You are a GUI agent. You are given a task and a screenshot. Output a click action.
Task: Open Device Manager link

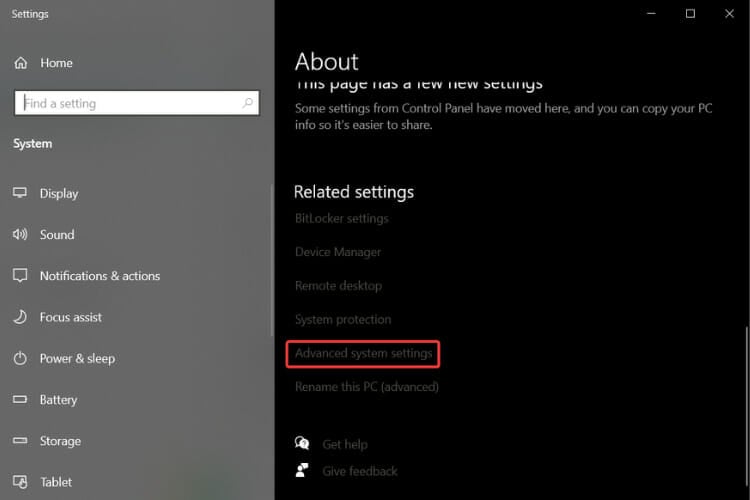point(338,252)
